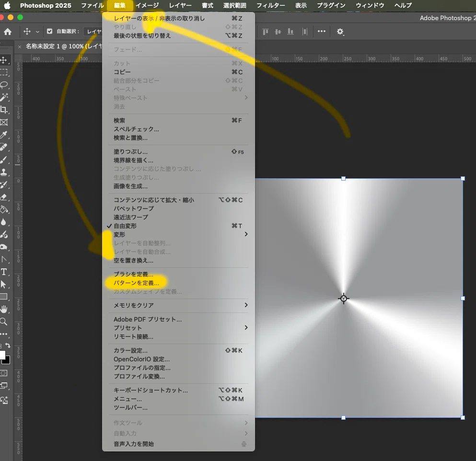Viewport: 476px width, 461px height.
Task: Choose 画像を生成... menu item
Action: pyautogui.click(x=178, y=186)
